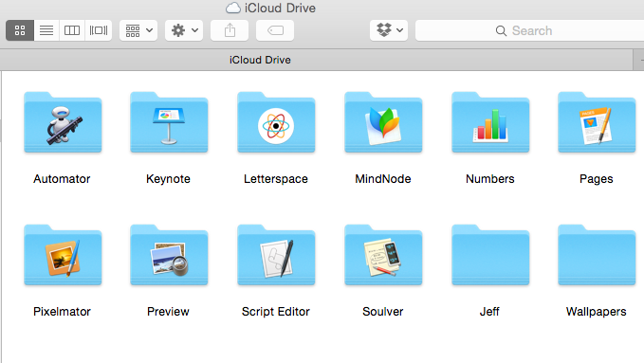This screenshot has width=644, height=363.
Task: Click the Automator folder name label
Action: coord(62,179)
